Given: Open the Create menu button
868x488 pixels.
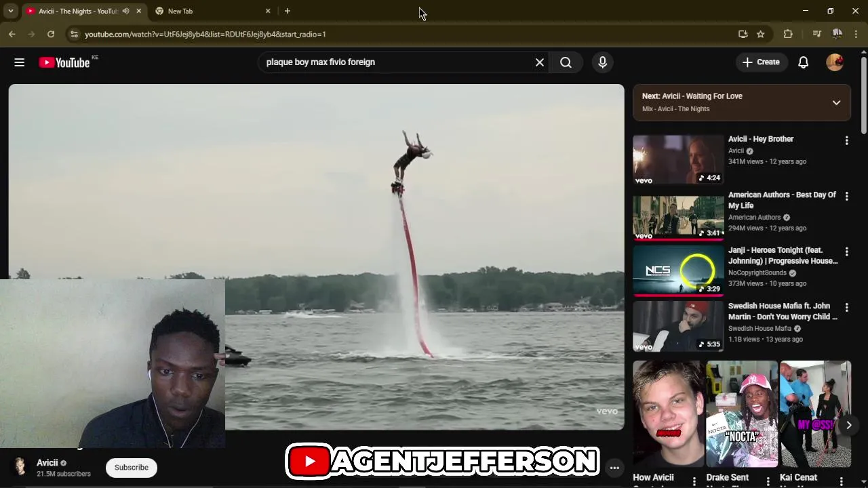Looking at the screenshot, I should [x=761, y=62].
